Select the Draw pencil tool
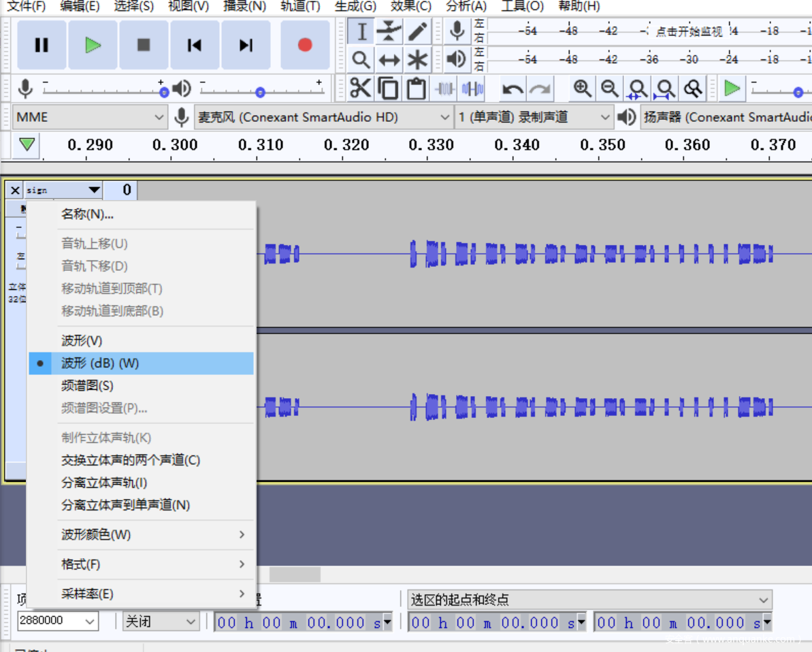The width and height of the screenshot is (812, 652). coord(417,31)
